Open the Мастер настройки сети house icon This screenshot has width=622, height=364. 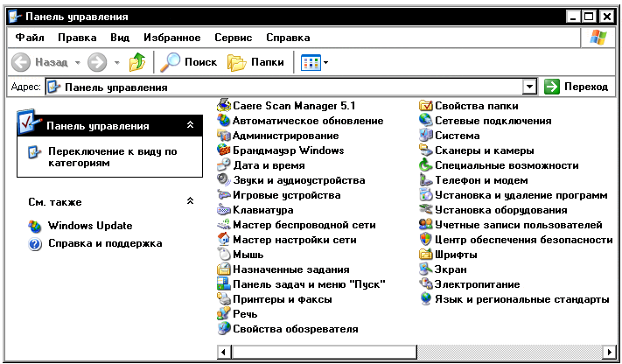pyautogui.click(x=224, y=240)
